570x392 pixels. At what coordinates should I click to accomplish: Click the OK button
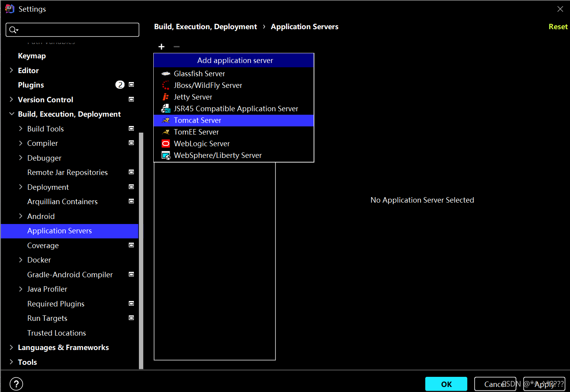(446, 384)
